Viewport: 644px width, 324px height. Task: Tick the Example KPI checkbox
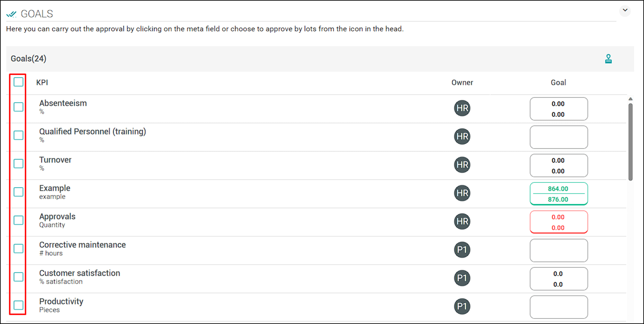pyautogui.click(x=19, y=192)
